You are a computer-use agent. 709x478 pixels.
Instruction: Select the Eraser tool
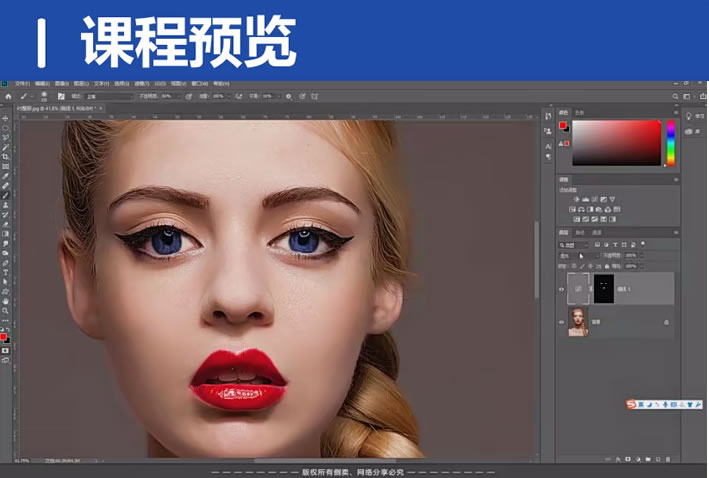5,224
